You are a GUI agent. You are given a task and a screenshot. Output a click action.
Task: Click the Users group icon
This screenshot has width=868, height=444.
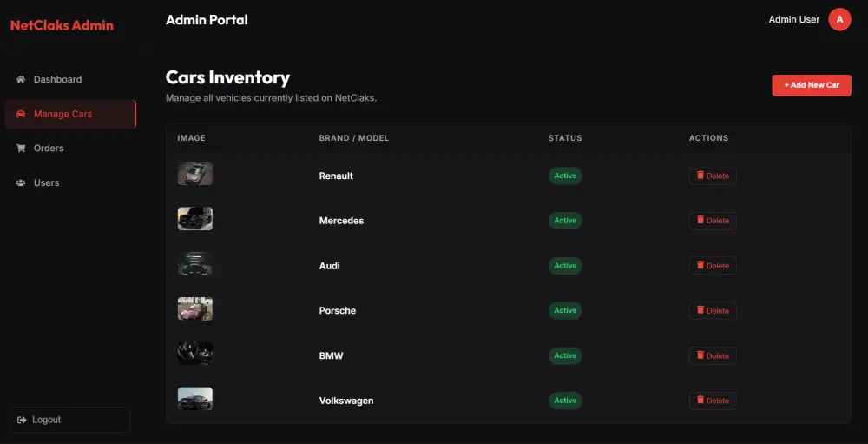(21, 183)
